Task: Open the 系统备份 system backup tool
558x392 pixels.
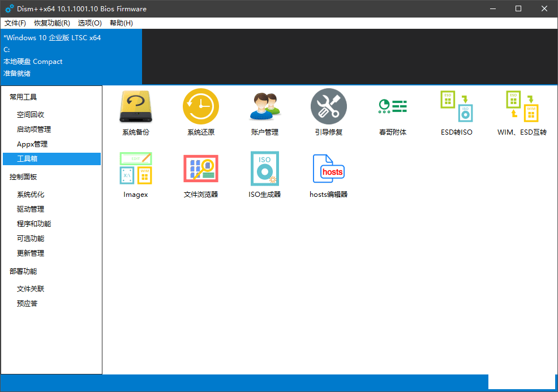Action: (136, 113)
